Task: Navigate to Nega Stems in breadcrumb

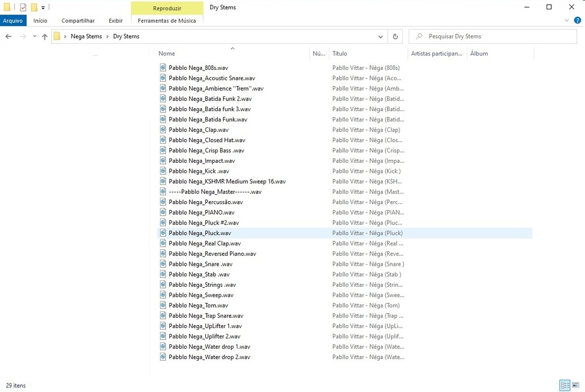Action: click(x=86, y=37)
